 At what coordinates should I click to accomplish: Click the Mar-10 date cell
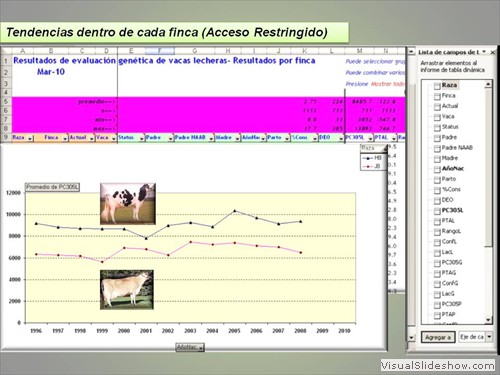coord(51,72)
